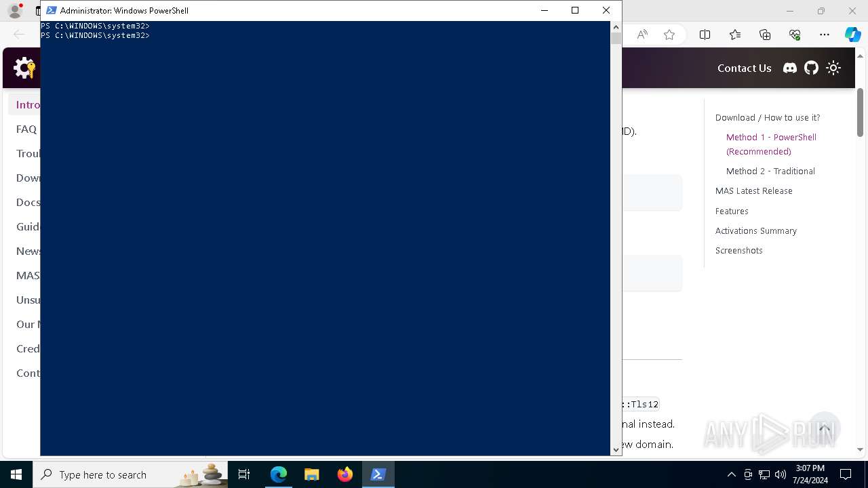
Task: Click PowerShell scrollbar down arrow
Action: click(616, 449)
